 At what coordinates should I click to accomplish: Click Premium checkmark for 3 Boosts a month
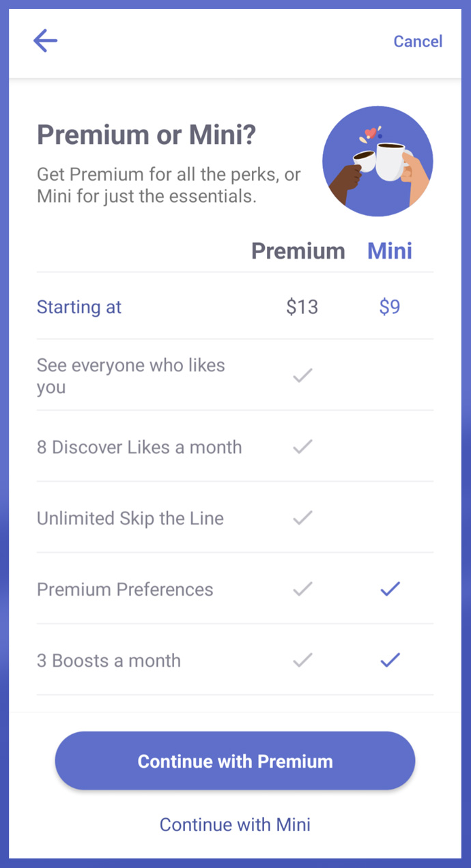tap(302, 660)
